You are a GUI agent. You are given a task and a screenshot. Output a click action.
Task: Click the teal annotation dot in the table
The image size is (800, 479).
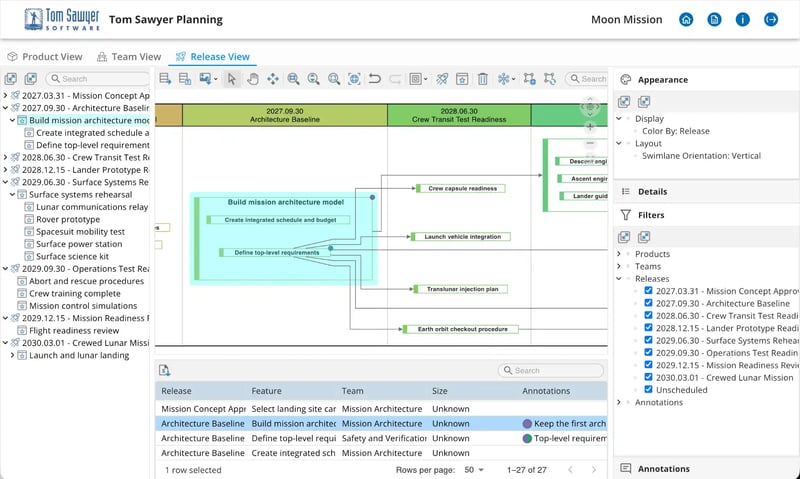tap(527, 438)
